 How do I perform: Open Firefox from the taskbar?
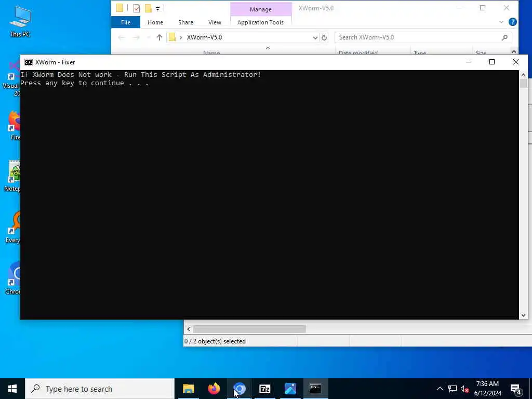tap(214, 389)
